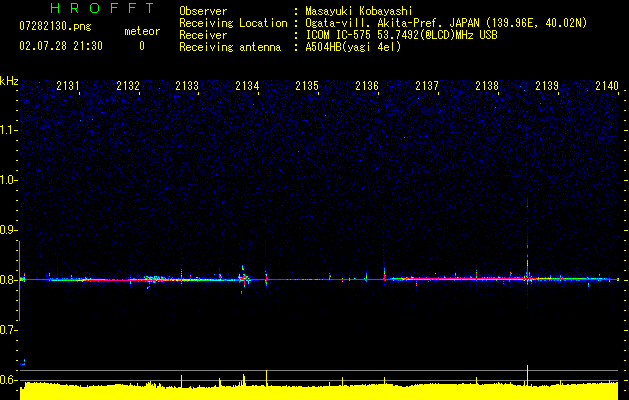
Task: Click the 1.0 kHz axis label
Action: click(8, 180)
